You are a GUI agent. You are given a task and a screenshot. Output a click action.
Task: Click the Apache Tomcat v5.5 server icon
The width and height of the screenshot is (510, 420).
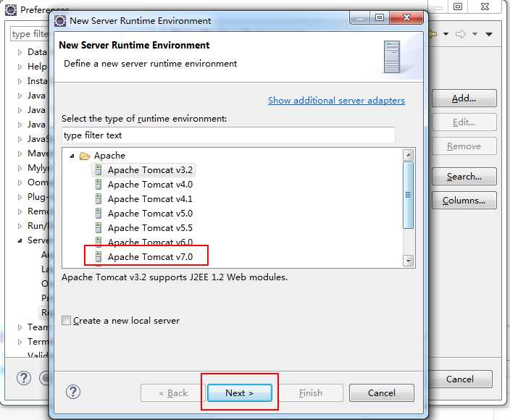point(99,227)
